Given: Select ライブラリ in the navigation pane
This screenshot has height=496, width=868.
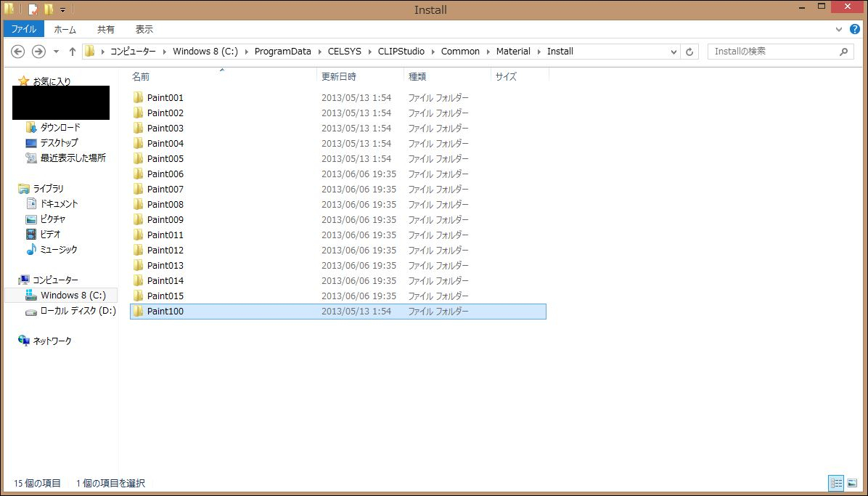Looking at the screenshot, I should pyautogui.click(x=48, y=188).
